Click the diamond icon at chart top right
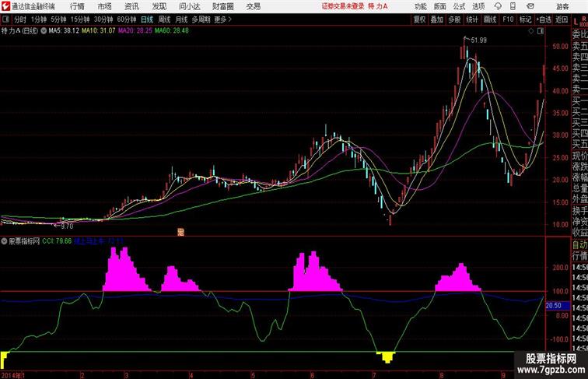Viewport: 588px width, 379px height. 531,31
